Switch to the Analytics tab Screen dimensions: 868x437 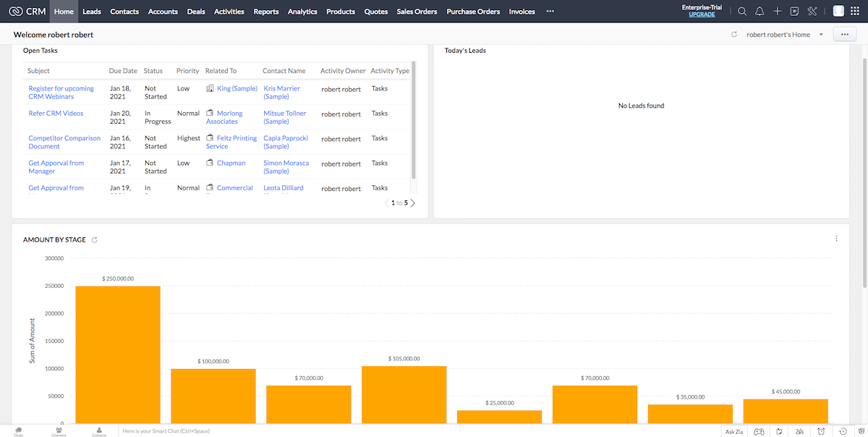pyautogui.click(x=302, y=12)
